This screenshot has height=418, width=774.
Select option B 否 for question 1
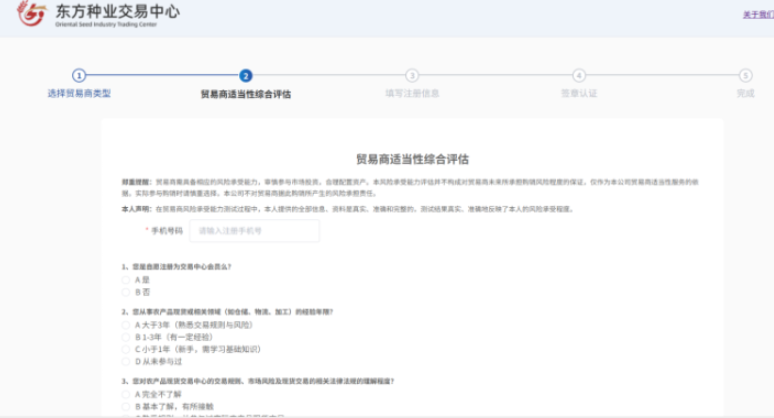(127, 291)
